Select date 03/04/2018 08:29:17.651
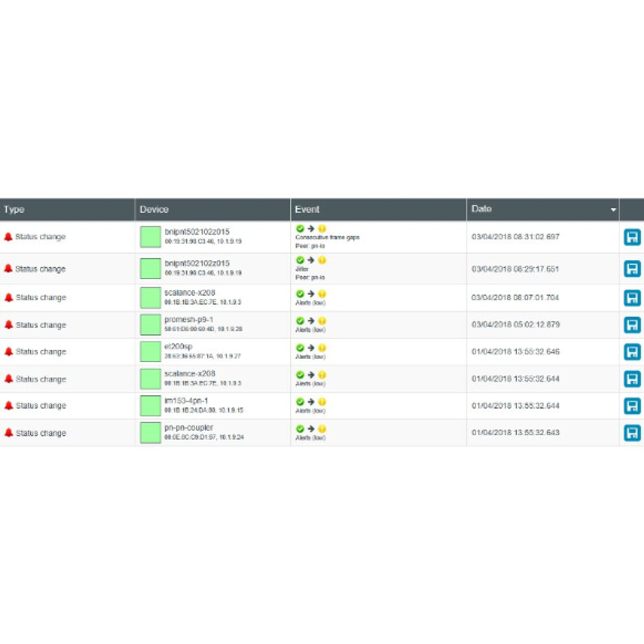The width and height of the screenshot is (644, 644). [x=515, y=269]
